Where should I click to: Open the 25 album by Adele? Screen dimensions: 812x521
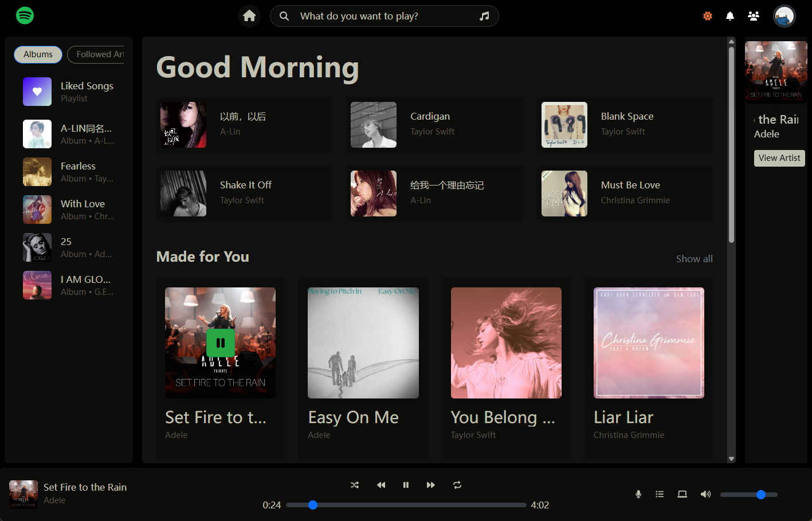pos(69,247)
